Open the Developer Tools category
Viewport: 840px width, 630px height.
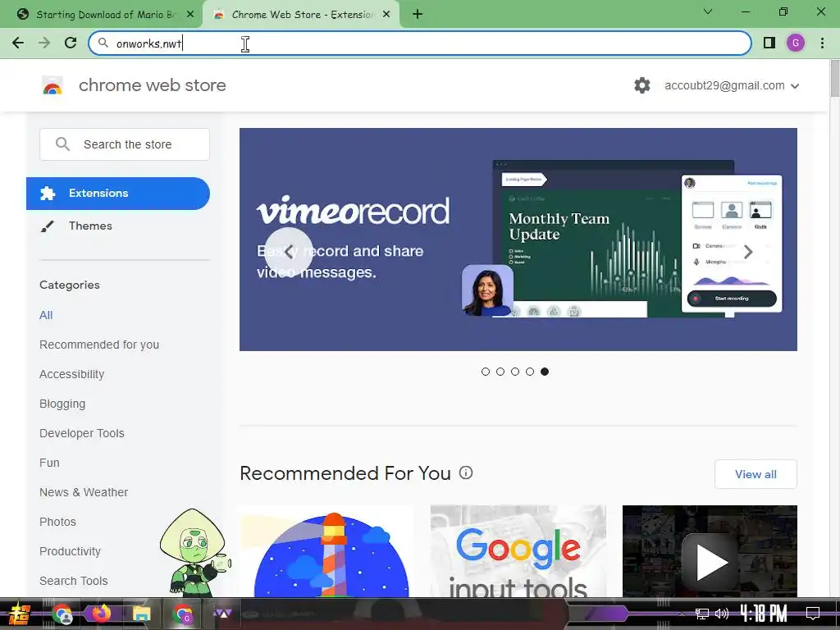point(81,433)
